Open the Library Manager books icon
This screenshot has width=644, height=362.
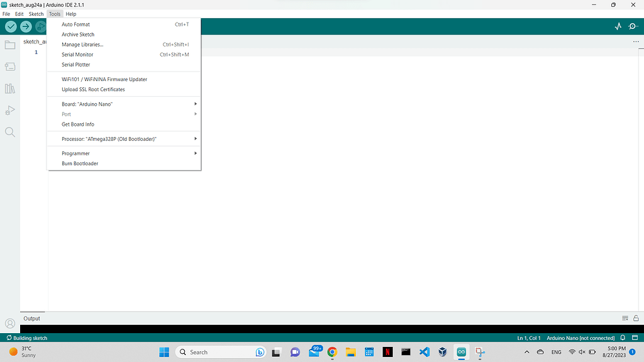pyautogui.click(x=9, y=88)
